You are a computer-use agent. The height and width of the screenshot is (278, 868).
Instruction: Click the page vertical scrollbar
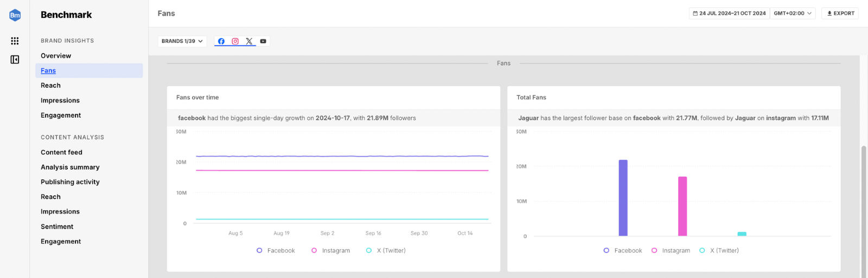coord(864,211)
